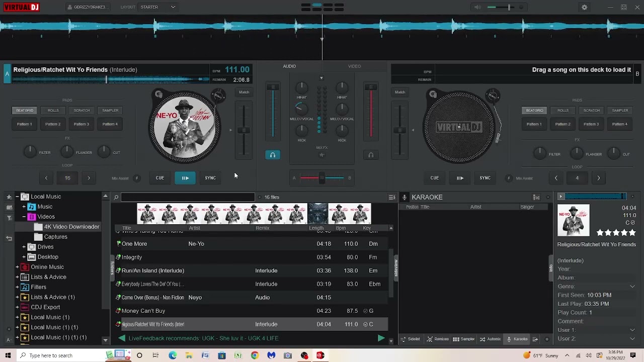Open the User 1 dropdown
This screenshot has width=644, height=362.
(x=632, y=330)
